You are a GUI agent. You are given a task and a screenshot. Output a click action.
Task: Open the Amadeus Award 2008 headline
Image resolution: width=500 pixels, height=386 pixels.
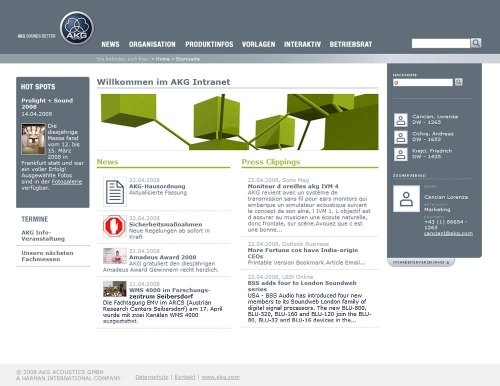point(163,257)
